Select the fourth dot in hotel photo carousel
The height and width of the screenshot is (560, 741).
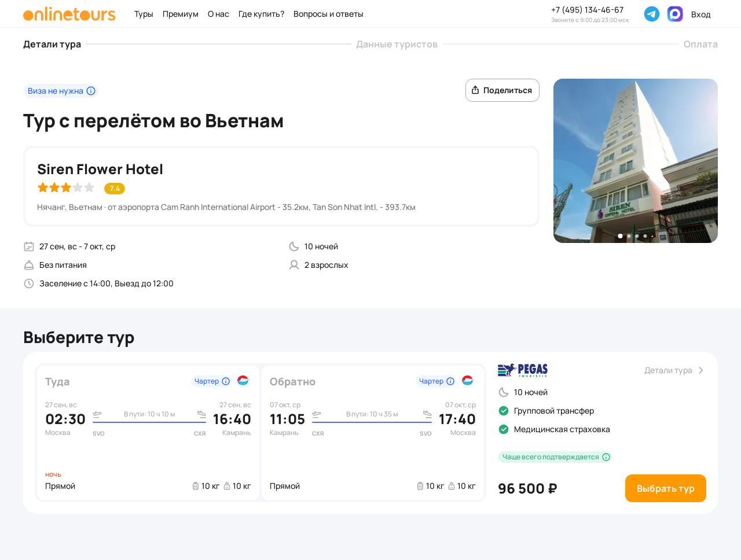645,236
